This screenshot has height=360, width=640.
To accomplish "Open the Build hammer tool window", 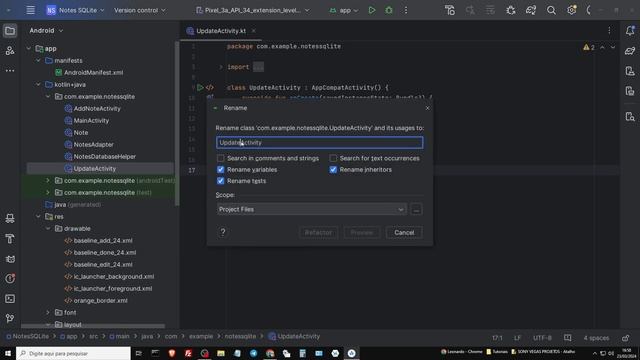I will [10, 238].
